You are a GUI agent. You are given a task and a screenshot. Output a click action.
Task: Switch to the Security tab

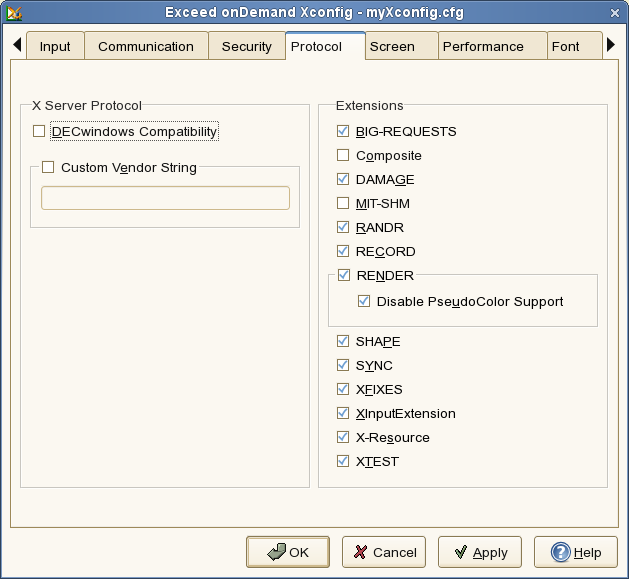point(246,47)
